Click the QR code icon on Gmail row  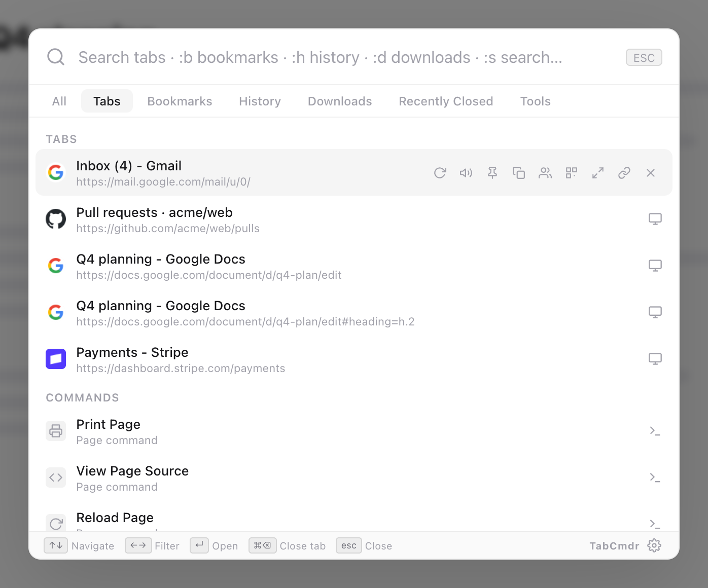click(x=572, y=173)
